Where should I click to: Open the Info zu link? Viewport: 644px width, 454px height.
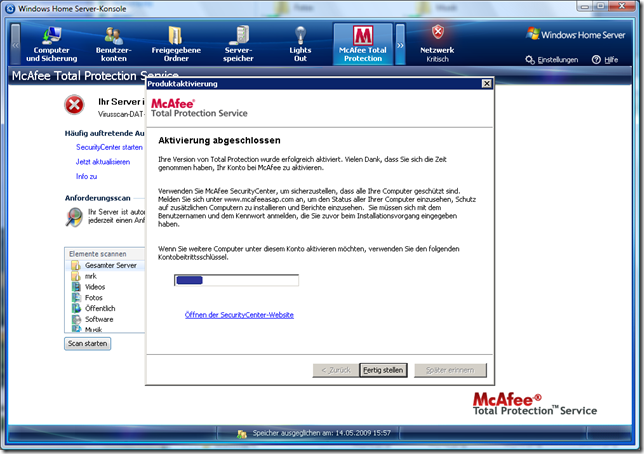tap(86, 176)
